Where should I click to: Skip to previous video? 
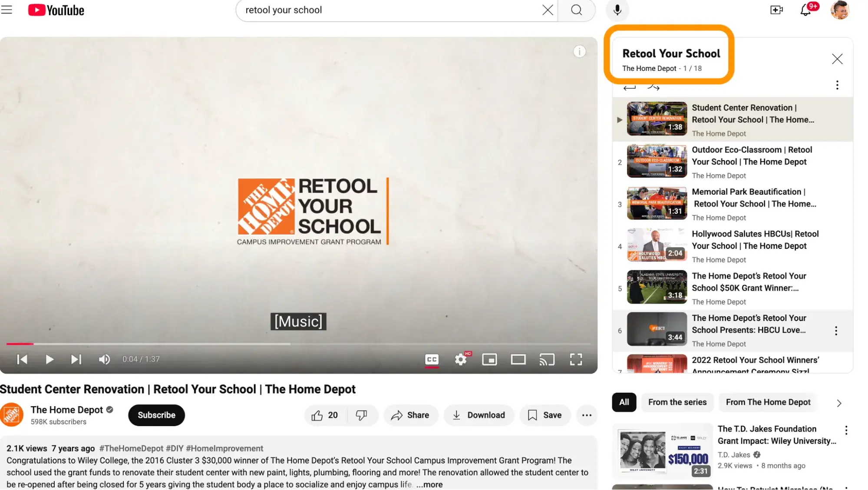coord(22,359)
